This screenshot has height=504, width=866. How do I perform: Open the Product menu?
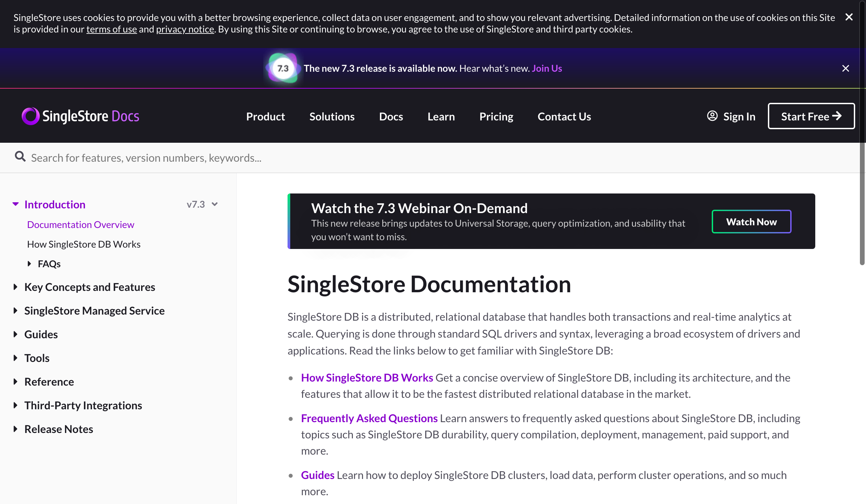[265, 116]
